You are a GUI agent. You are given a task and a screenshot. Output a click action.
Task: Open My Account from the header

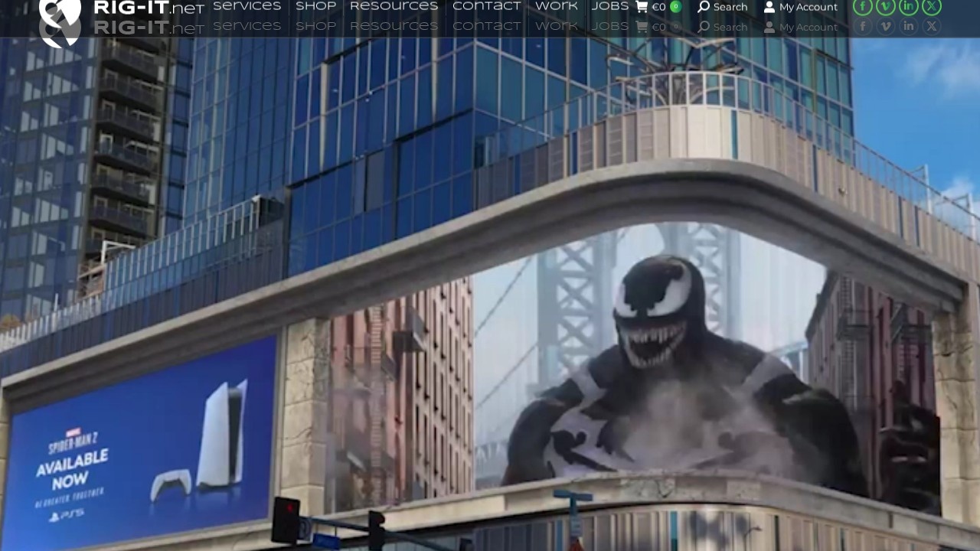coord(801,7)
